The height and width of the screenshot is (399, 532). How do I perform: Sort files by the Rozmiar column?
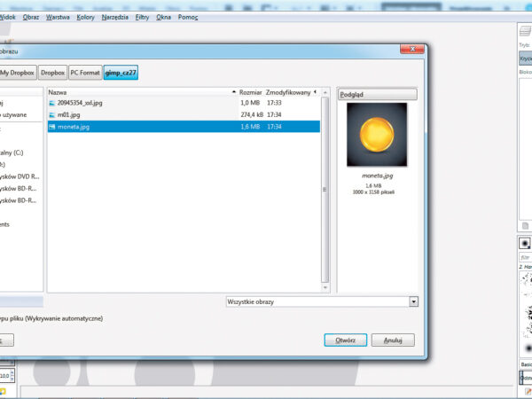pyautogui.click(x=250, y=92)
